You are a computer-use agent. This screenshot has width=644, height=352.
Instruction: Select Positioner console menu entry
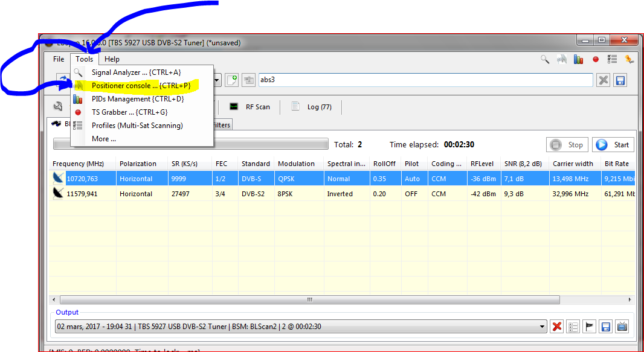[x=141, y=86]
